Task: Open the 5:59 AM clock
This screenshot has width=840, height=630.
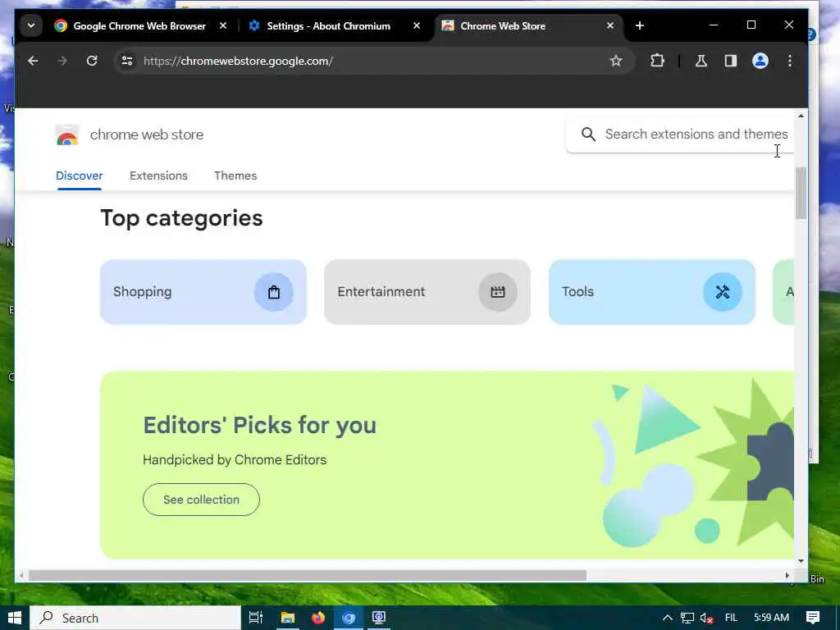Action: 771,618
